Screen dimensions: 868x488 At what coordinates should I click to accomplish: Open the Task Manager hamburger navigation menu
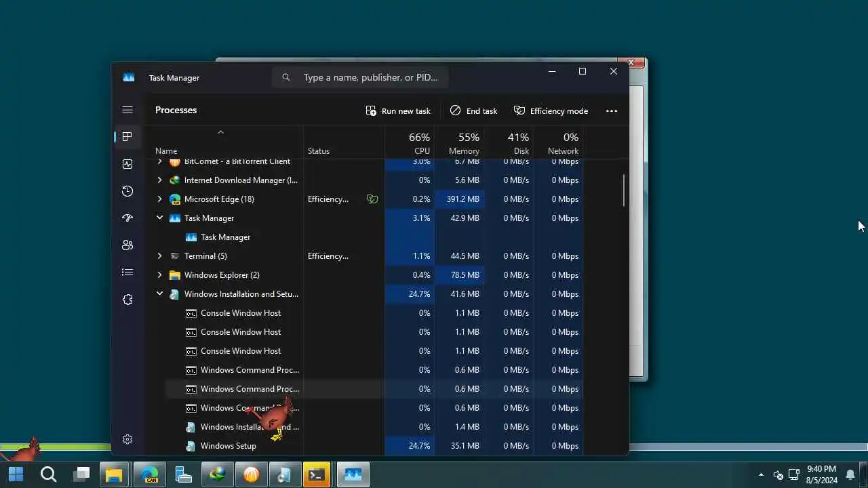point(127,110)
